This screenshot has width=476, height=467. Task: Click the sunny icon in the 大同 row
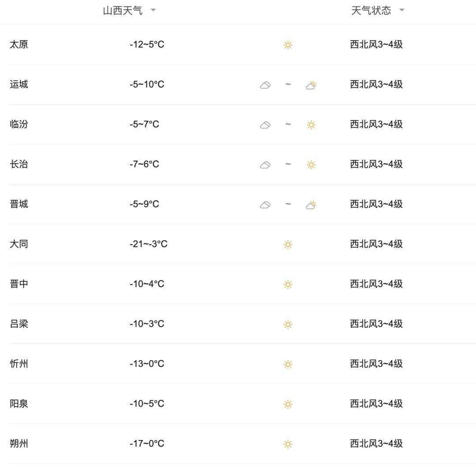pos(288,244)
